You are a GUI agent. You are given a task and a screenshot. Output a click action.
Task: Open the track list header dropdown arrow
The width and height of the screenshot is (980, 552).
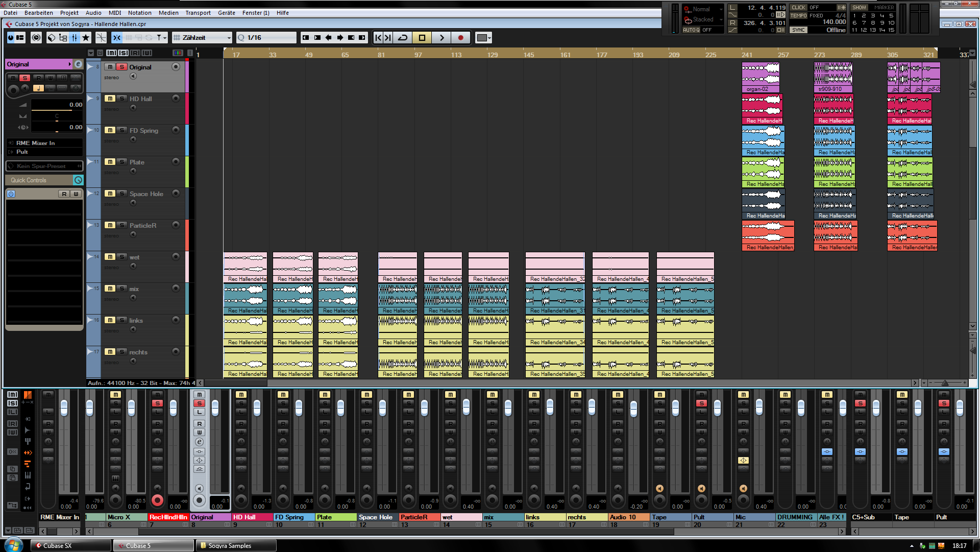pyautogui.click(x=91, y=53)
